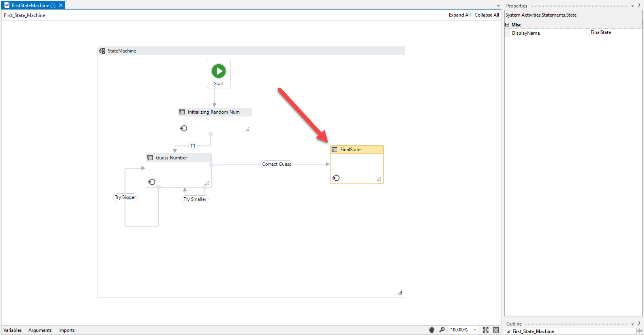Click First_State_Machine breadcrumb
Viewport: 644px width, 335px height.
[24, 15]
